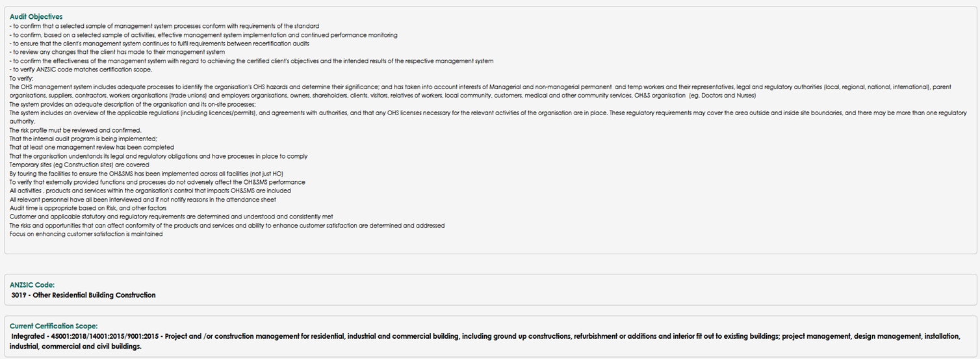The image size is (980, 359).
Task: Select the line 'to verify ANZSIC code matches certification scope'
Action: (x=81, y=70)
